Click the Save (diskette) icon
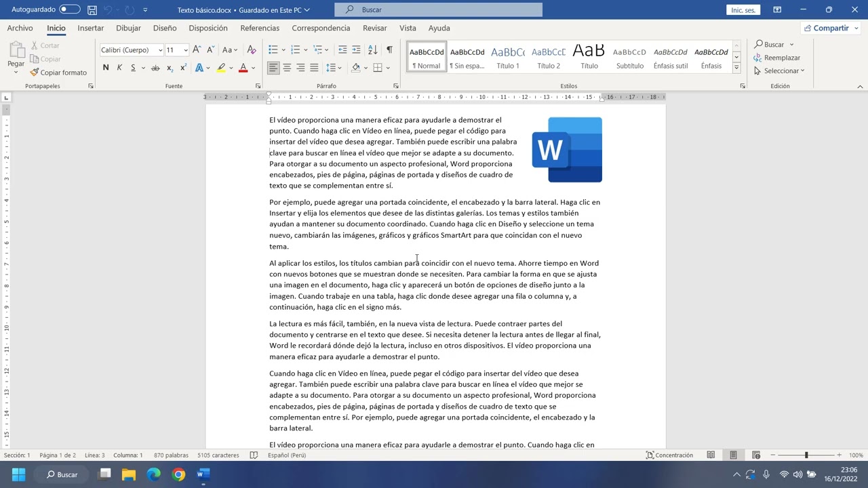The image size is (868, 488). 92,10
